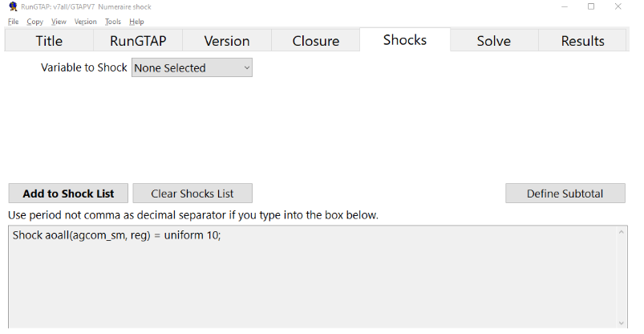Click the Define Subtotal button
This screenshot has width=644, height=334.
(565, 193)
